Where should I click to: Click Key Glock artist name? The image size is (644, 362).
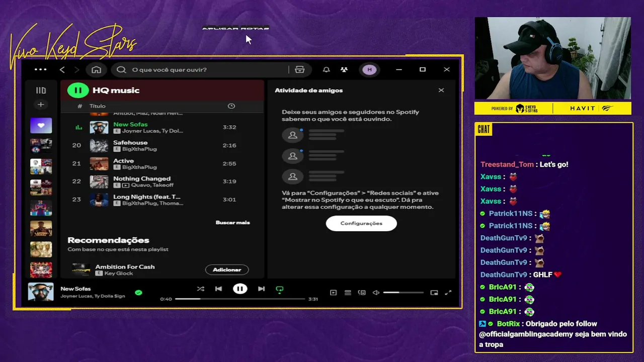click(x=119, y=273)
